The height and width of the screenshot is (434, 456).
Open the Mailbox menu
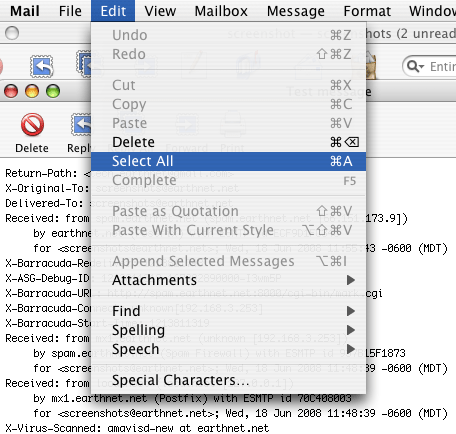(221, 11)
